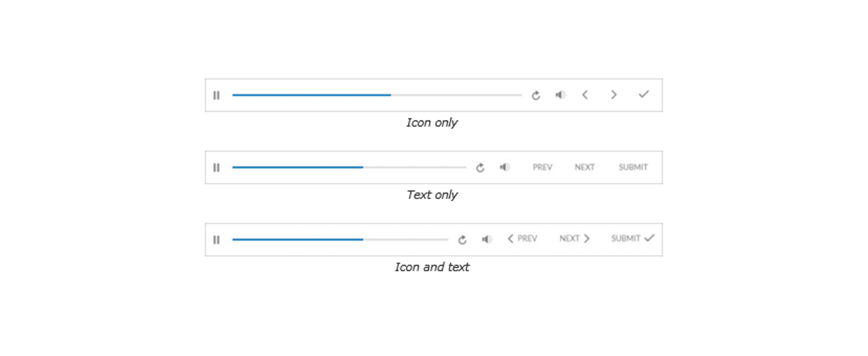Click SUBMIT in the Text only bar
The height and width of the screenshot is (356, 868).
pos(633,167)
